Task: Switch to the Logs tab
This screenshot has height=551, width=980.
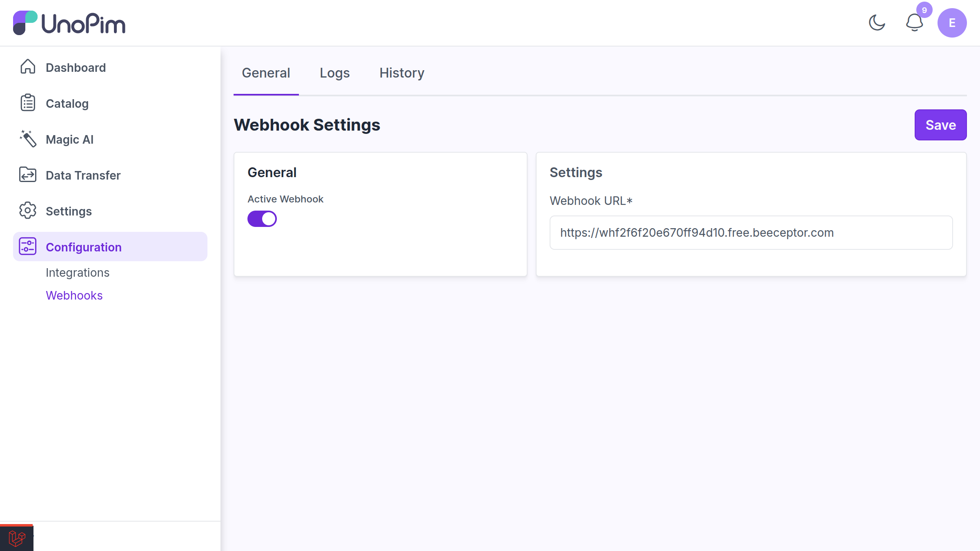Action: click(x=335, y=73)
